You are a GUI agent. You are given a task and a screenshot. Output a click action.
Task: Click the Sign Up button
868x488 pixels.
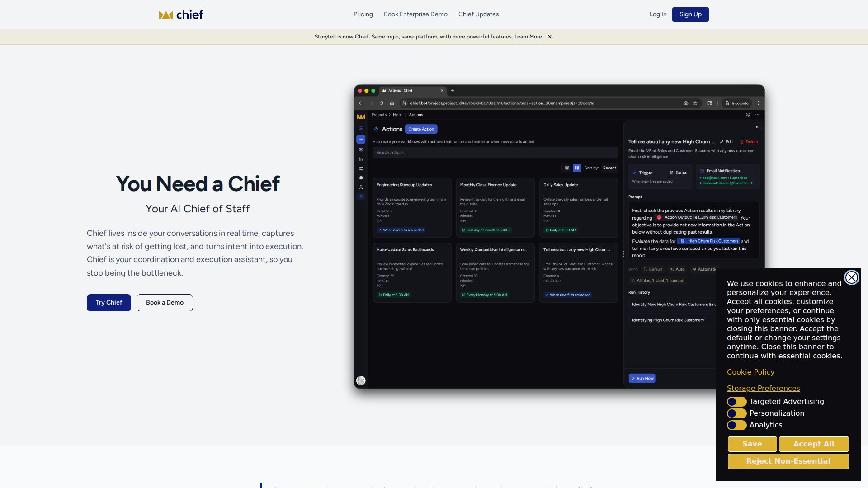click(690, 14)
